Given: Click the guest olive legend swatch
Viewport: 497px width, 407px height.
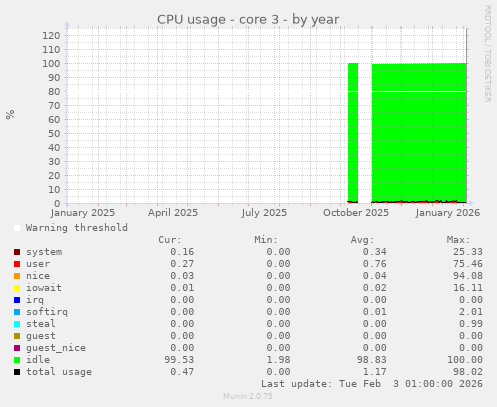Looking at the screenshot, I should click(17, 336).
